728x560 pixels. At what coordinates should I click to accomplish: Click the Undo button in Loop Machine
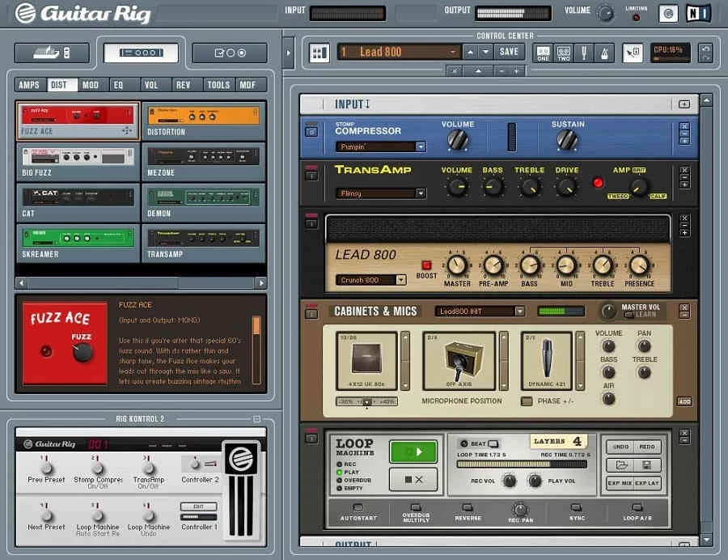coord(620,447)
